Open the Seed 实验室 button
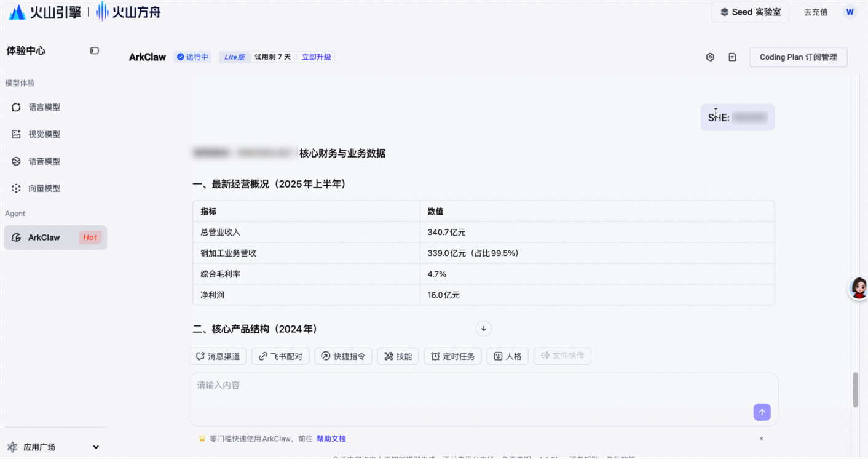 coord(750,12)
